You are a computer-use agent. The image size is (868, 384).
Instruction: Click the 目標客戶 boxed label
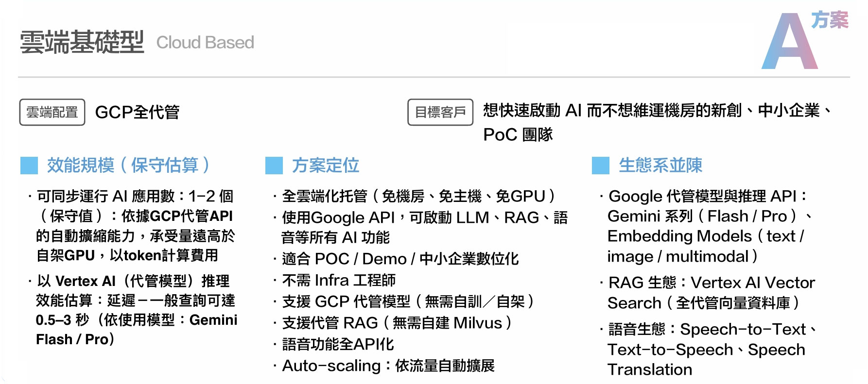pos(440,112)
